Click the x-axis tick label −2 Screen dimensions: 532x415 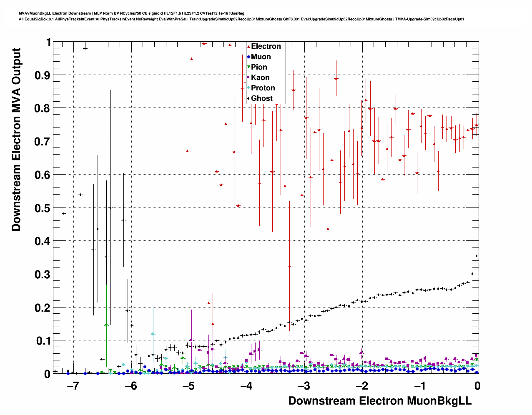362,386
